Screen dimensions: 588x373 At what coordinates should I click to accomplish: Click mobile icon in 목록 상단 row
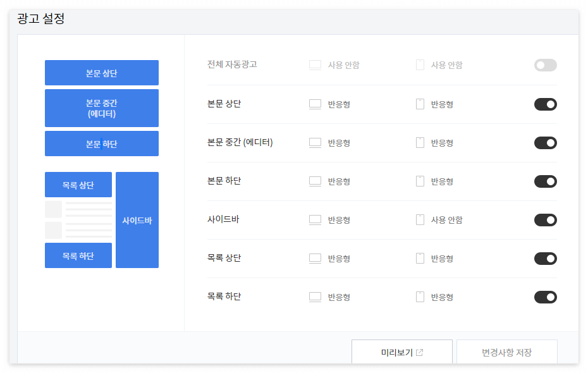[420, 259]
